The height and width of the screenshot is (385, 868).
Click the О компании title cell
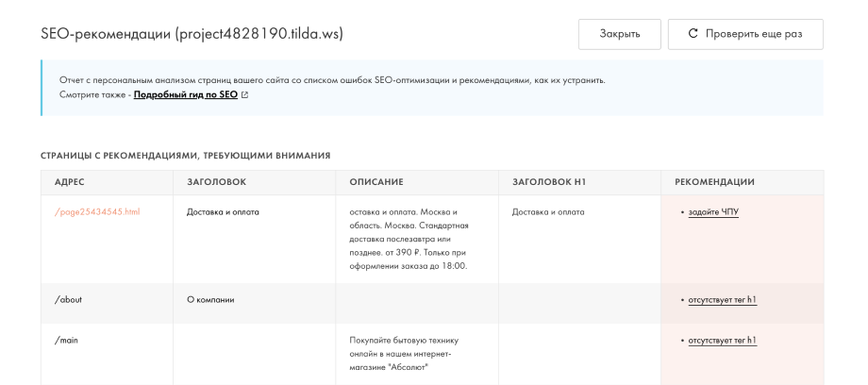pyautogui.click(x=210, y=300)
